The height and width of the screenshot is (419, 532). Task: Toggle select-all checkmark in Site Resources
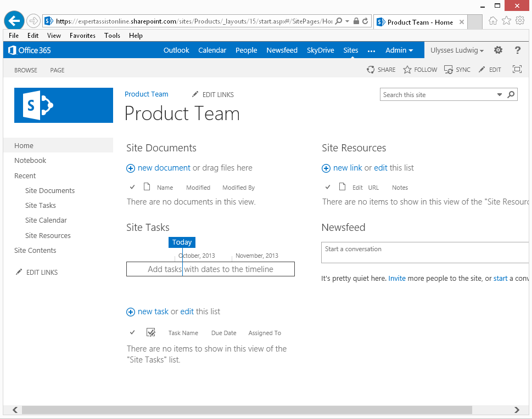tap(328, 188)
